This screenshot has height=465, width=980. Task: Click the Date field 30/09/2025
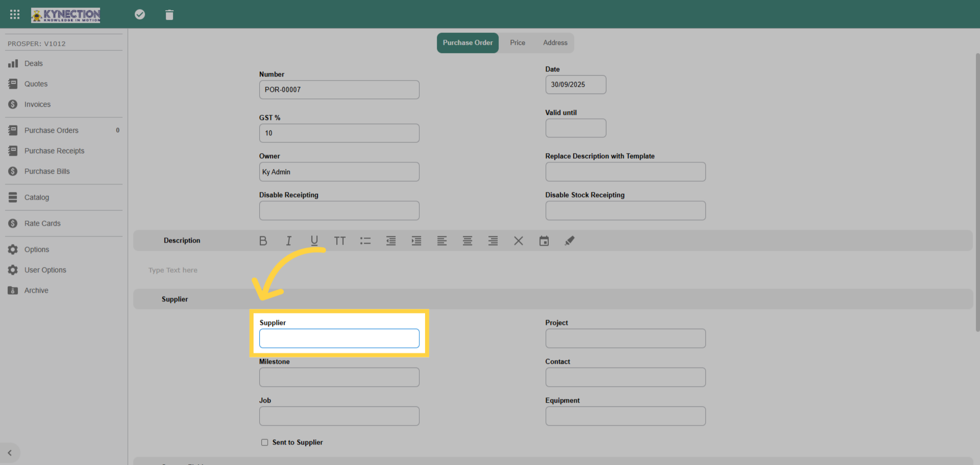[x=576, y=85]
